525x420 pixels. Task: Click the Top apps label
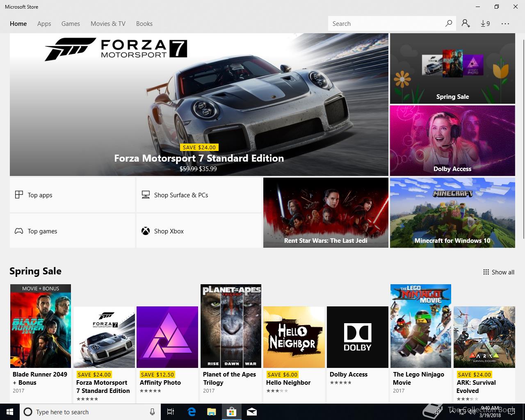tap(40, 195)
